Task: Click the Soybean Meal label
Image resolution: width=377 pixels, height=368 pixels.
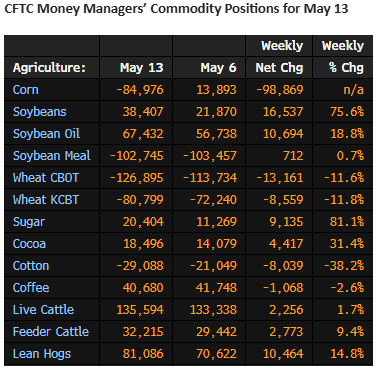Action: (51, 156)
